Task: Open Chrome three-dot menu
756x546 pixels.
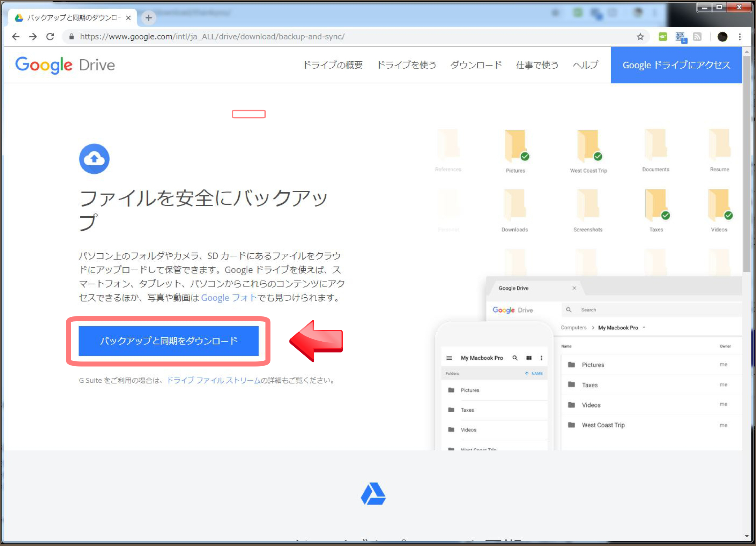Action: point(740,37)
